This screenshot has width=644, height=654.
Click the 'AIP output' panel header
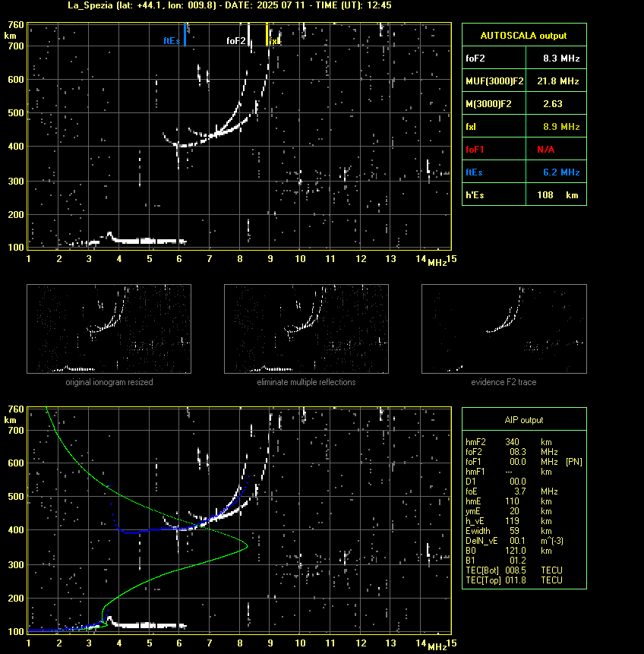(x=524, y=419)
